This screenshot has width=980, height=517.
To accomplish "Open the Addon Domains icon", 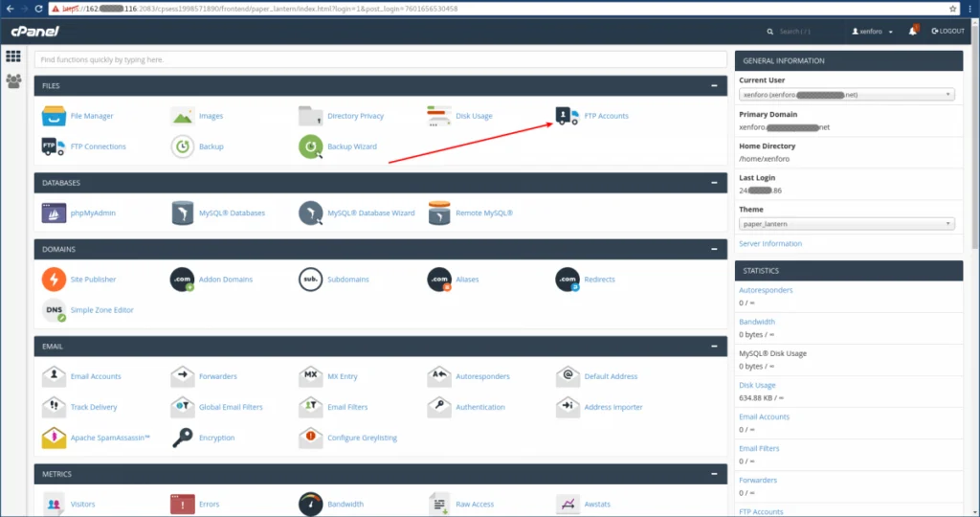I will (x=183, y=279).
